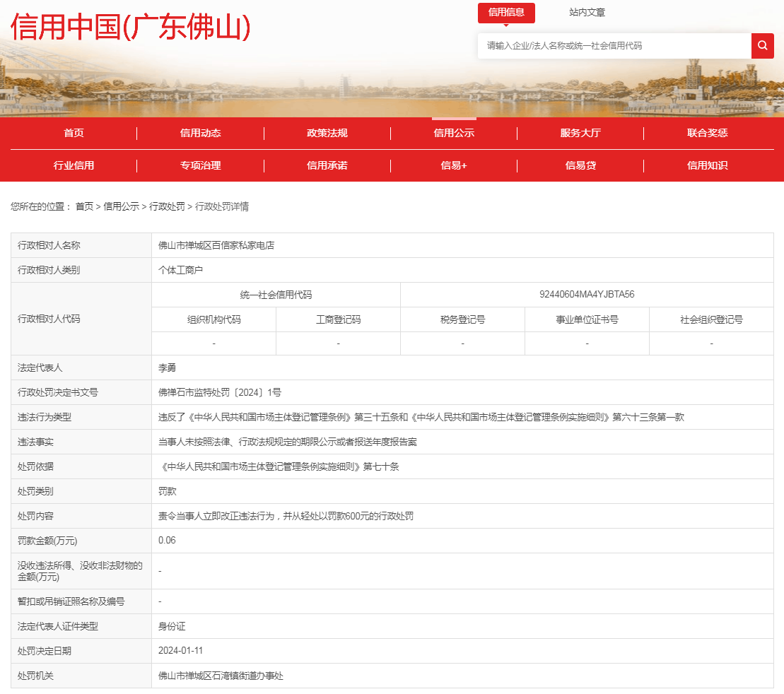Click the 行政处罚 breadcrumb link

tap(167, 206)
